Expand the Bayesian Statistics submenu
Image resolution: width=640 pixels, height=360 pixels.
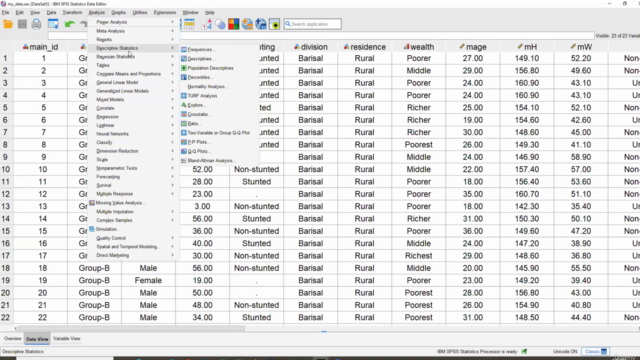(x=133, y=57)
